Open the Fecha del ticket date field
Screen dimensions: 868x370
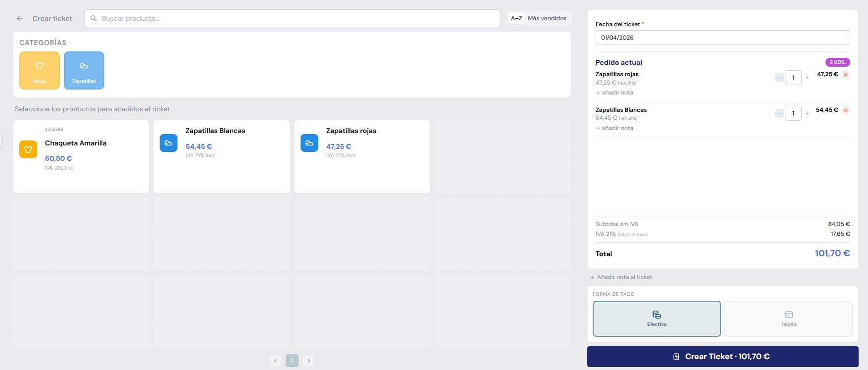722,38
